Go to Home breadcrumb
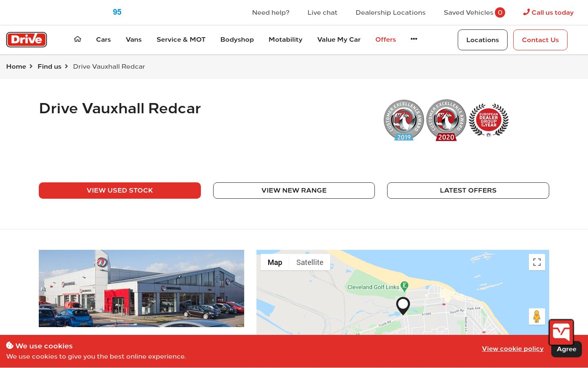 16,67
